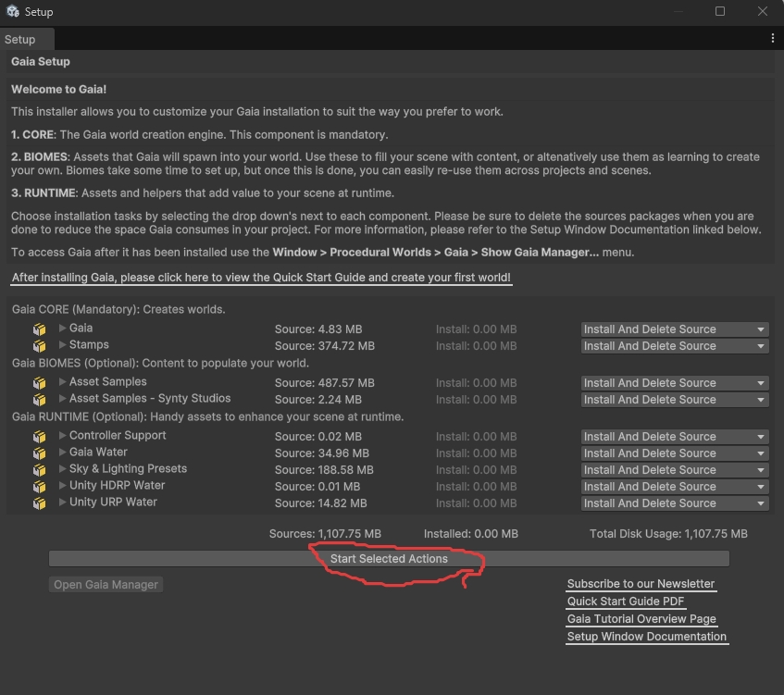
Task: Expand the Unity HDRP Water foldout
Action: coord(63,486)
